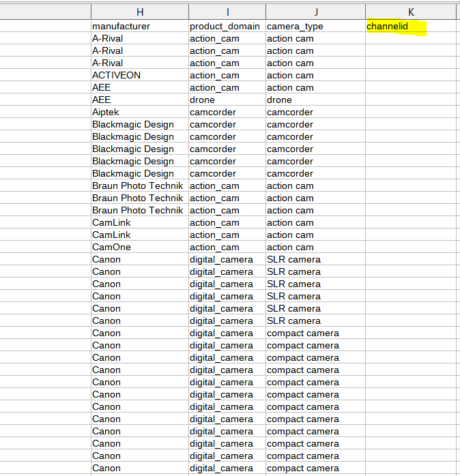Image resolution: width=460 pixels, height=476 pixels.
Task: Click the highlighted "channelid" cell
Action: (x=411, y=26)
